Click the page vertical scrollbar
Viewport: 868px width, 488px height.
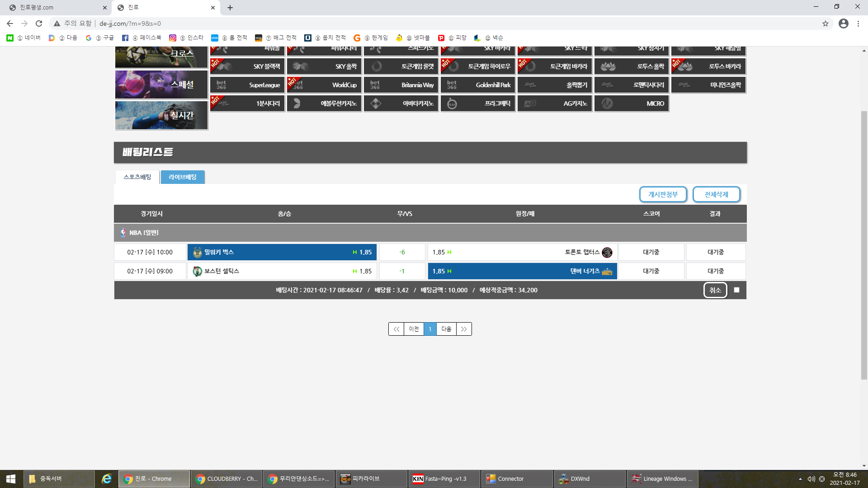(x=864, y=244)
